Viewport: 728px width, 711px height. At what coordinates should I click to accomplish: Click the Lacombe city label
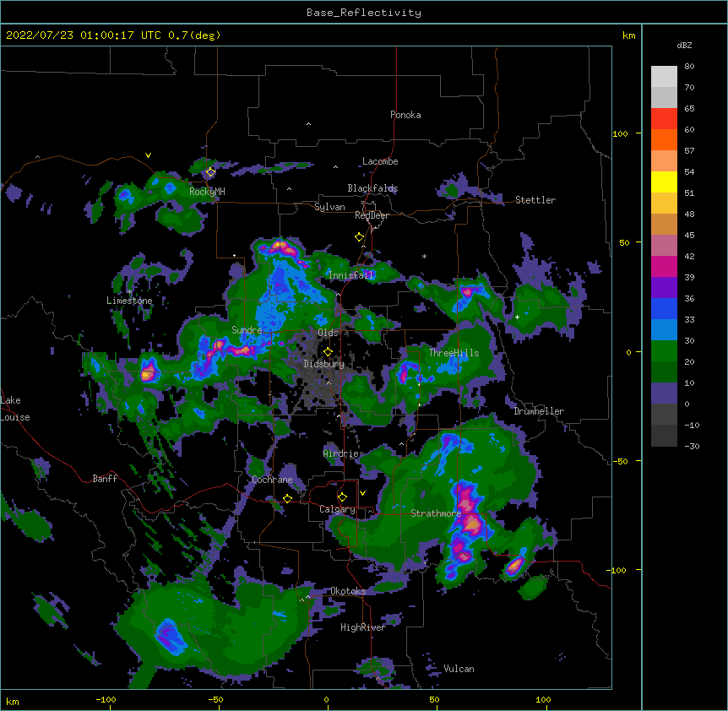click(x=380, y=161)
